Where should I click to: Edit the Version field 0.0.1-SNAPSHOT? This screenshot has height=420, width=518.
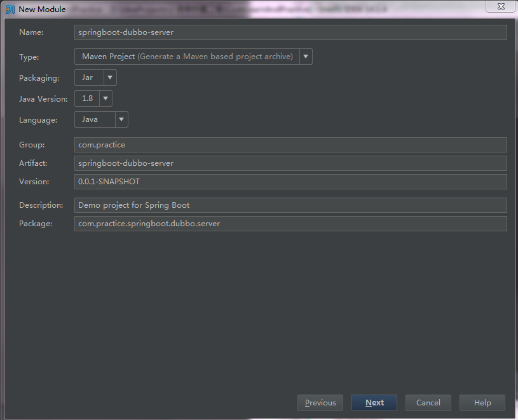click(290, 182)
